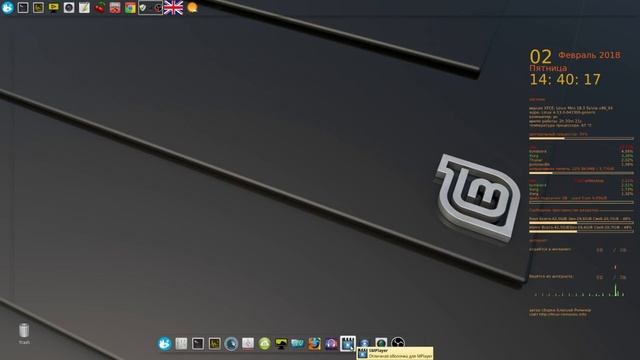Launch the terminal from the bottom dock
This screenshot has width=640, height=360.
click(198, 344)
